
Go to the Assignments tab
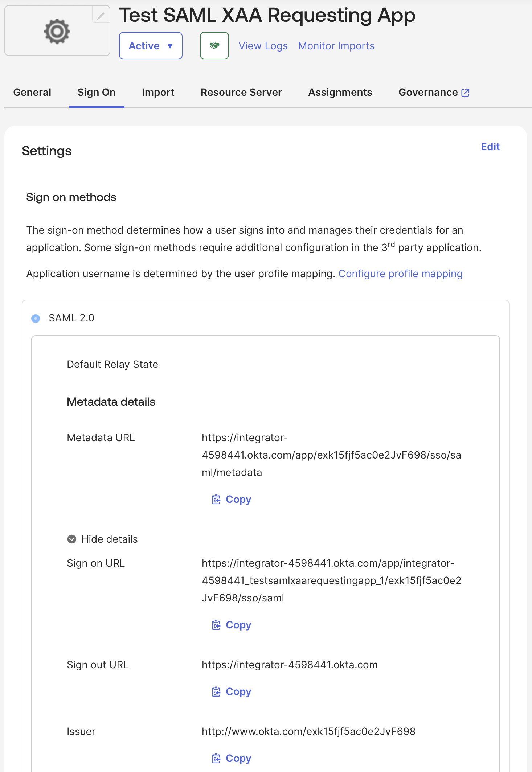point(340,93)
